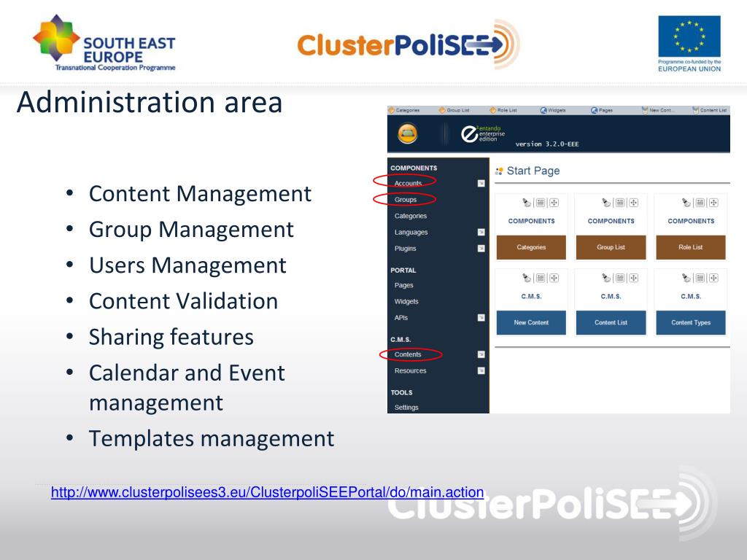Viewport: 747px width, 560px height.
Task: Click the entando enterprise edition logo
Action: tap(483, 134)
